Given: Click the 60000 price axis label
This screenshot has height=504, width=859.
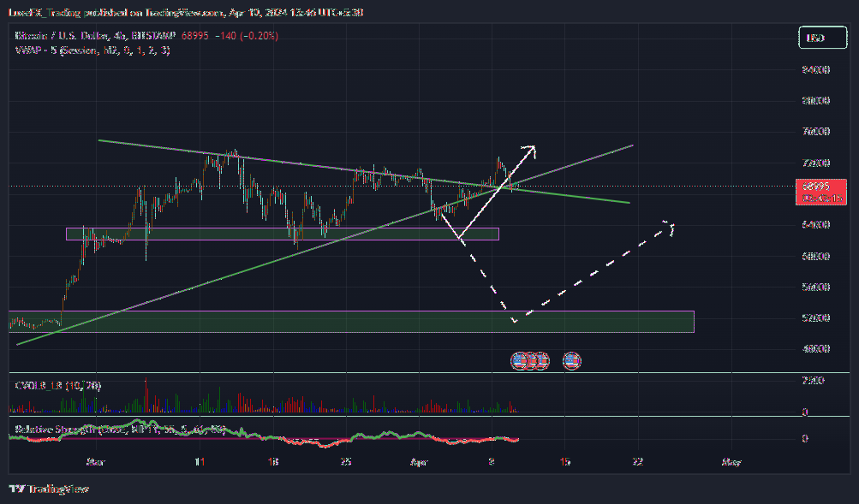Looking at the screenshot, I should 815,256.
